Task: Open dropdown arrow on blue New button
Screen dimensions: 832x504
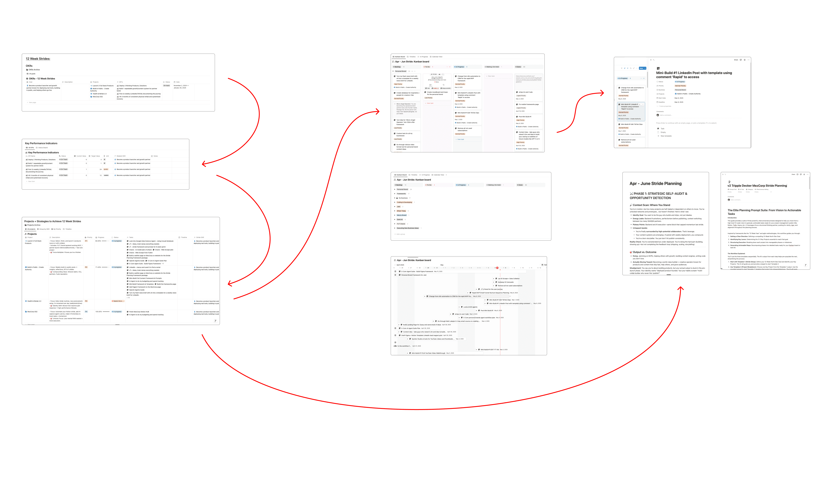Action: (x=645, y=68)
